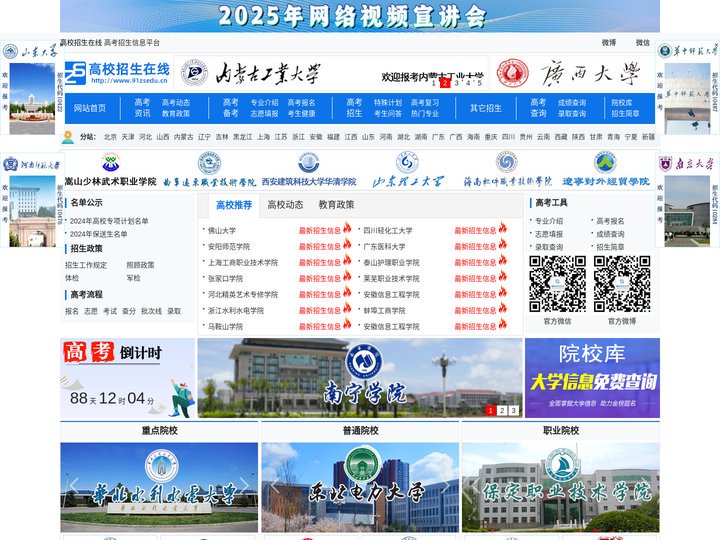This screenshot has width=720, height=540.
Task: Open the 华中师范大学 side advertisement
Action: pos(687,88)
